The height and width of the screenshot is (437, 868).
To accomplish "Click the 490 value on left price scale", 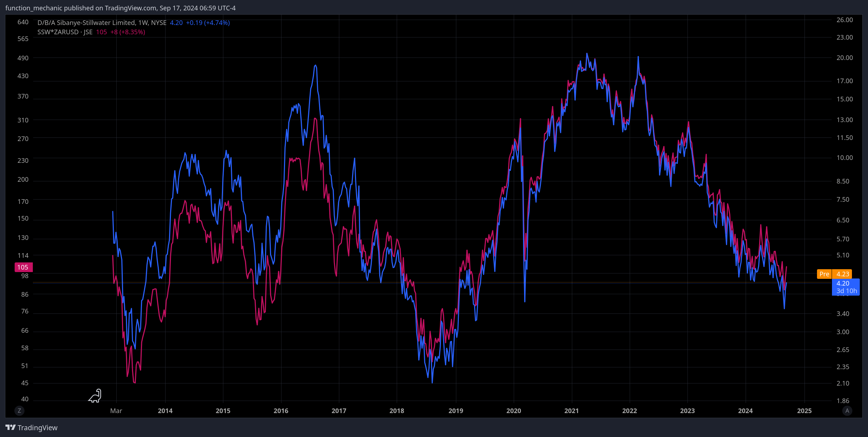I will pos(23,58).
